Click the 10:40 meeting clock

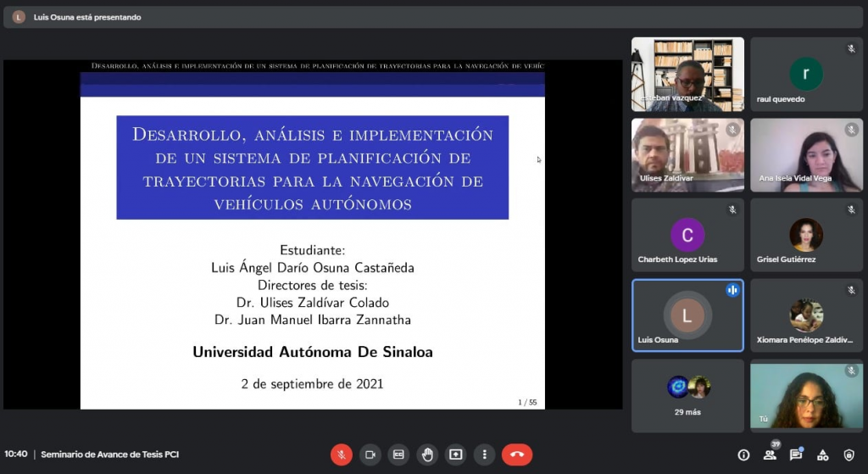coord(16,454)
